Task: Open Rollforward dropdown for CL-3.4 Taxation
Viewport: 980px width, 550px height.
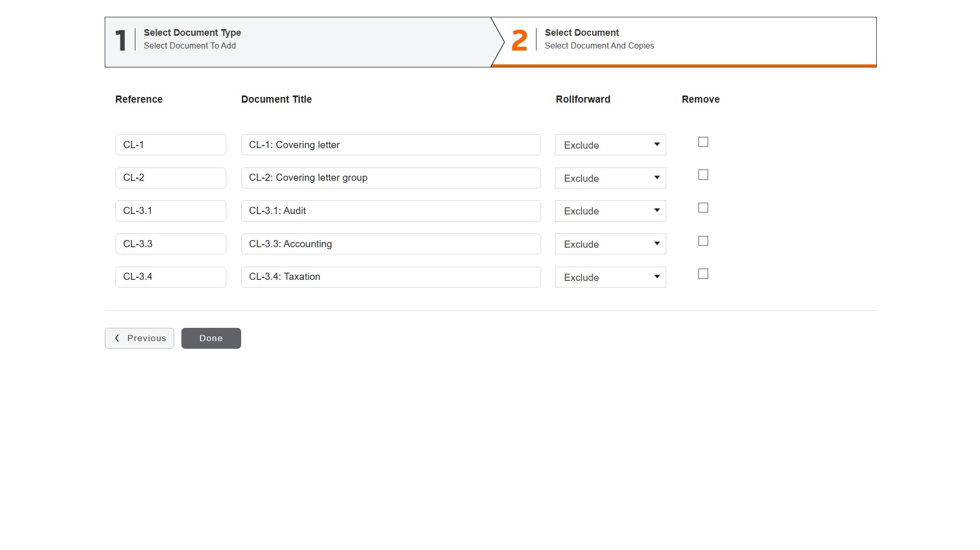Action: point(610,277)
